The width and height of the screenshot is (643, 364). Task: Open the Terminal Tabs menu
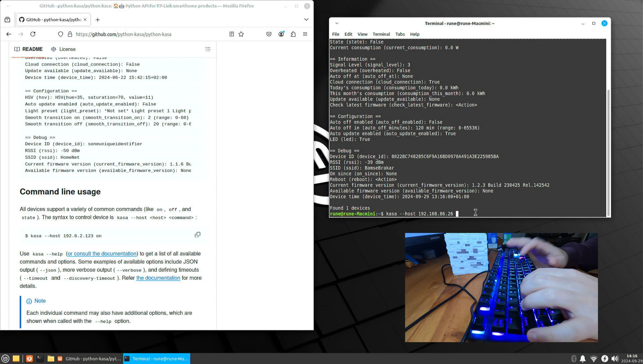pos(400,34)
